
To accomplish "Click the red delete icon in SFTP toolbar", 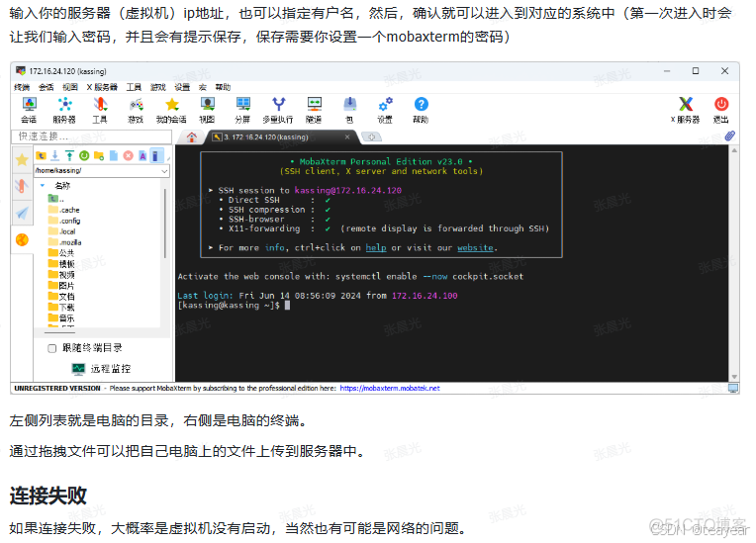I will [x=129, y=155].
